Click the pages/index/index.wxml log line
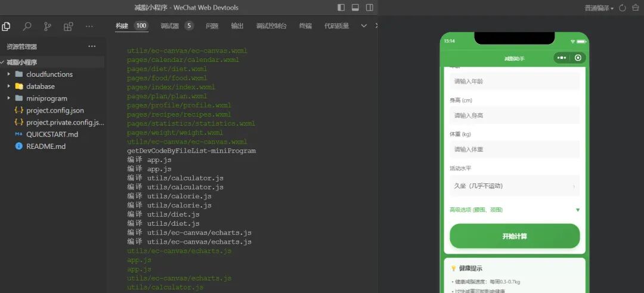The image size is (644, 293). (171, 87)
